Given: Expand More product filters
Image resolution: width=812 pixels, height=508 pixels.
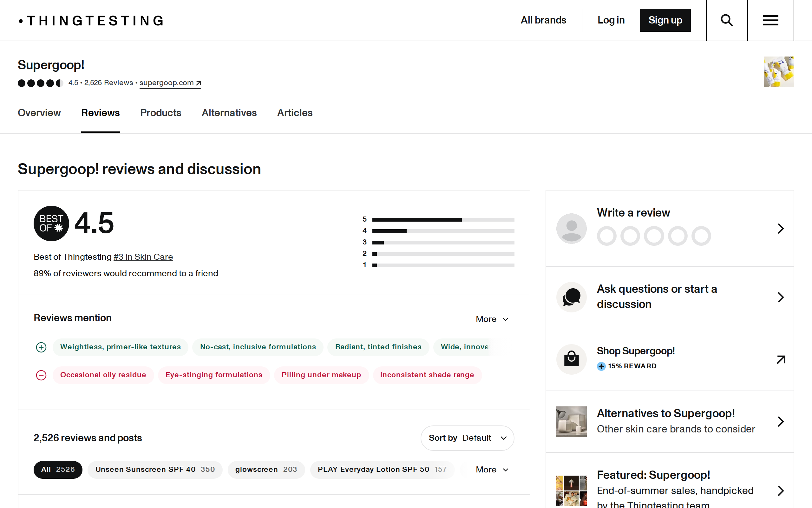Looking at the screenshot, I should pyautogui.click(x=492, y=470).
